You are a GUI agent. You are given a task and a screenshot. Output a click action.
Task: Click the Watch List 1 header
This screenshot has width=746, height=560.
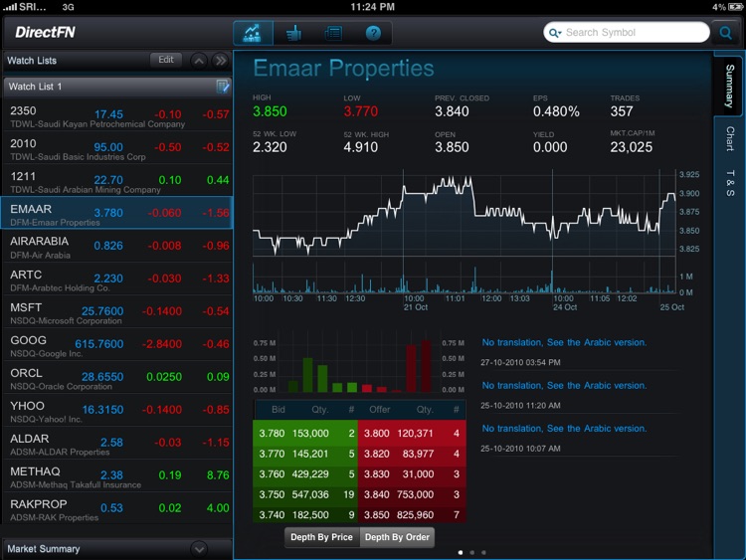(x=117, y=87)
